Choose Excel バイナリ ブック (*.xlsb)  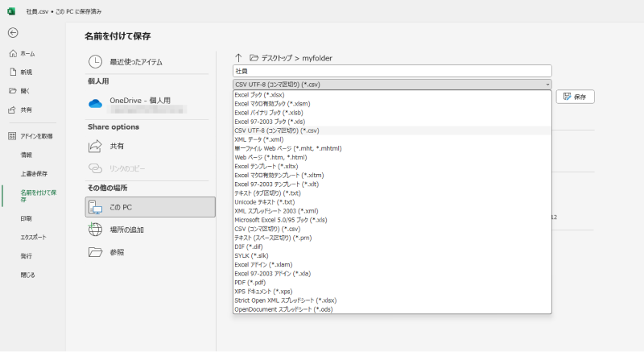[392, 113]
